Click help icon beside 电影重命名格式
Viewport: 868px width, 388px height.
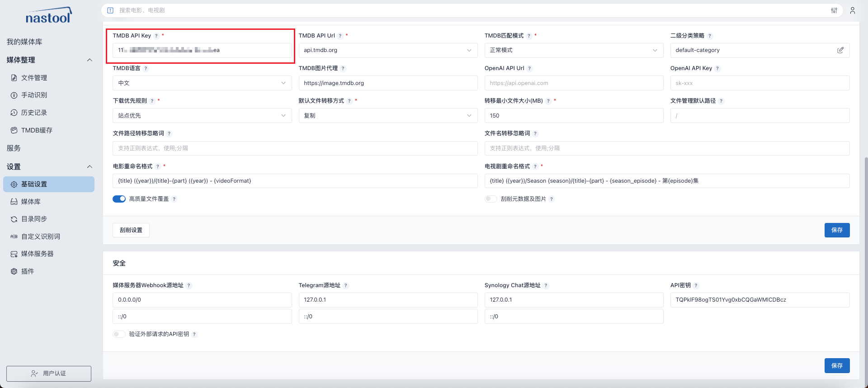point(158,167)
